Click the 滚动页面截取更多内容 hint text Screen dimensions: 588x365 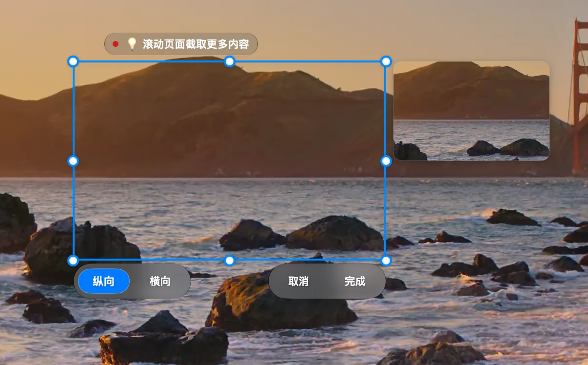196,44
